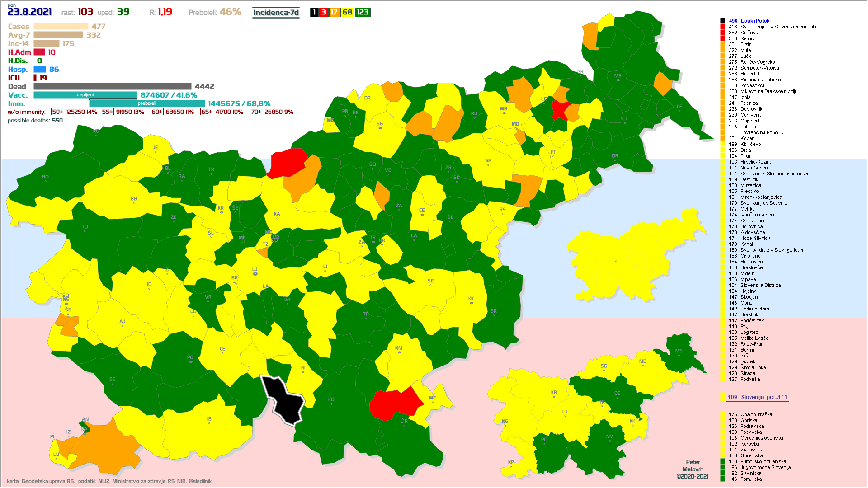Screen dimensions: 868x488
Task: Select the red legend box labeled 3
Action: [x=324, y=12]
